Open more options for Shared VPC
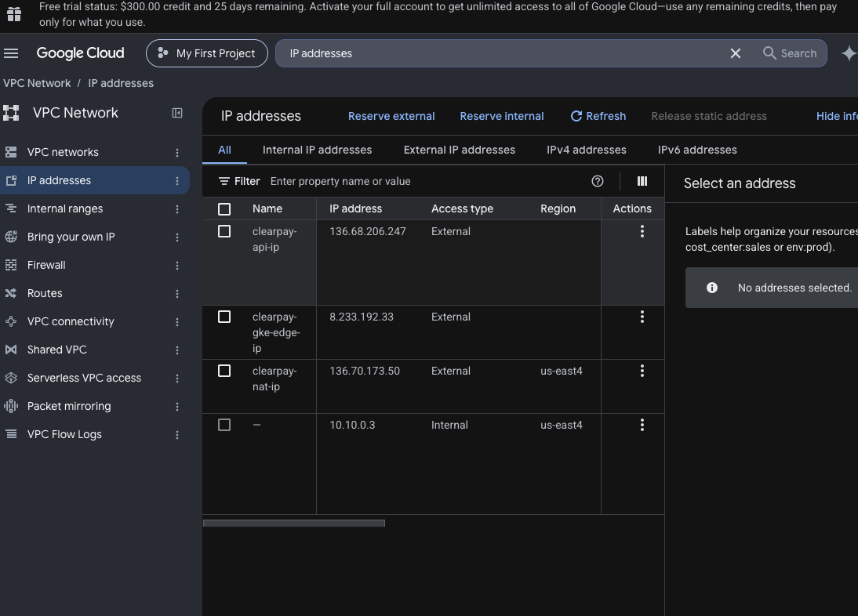The image size is (858, 616). tap(177, 350)
